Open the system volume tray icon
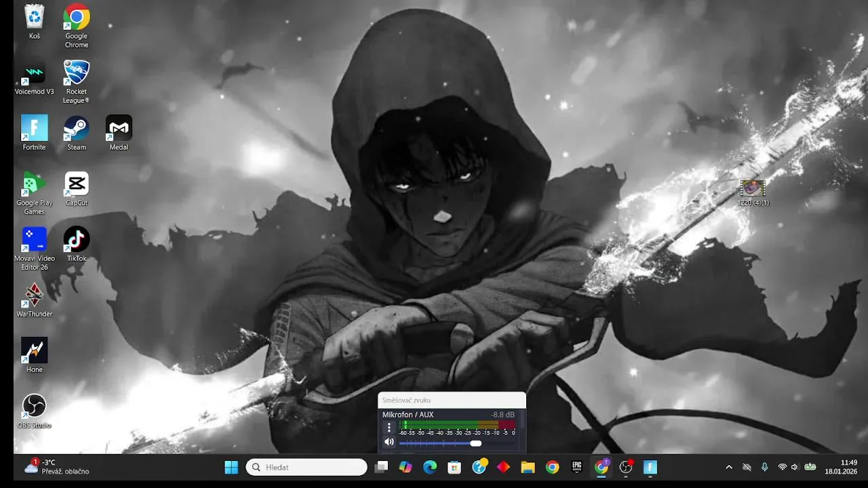 [795, 467]
